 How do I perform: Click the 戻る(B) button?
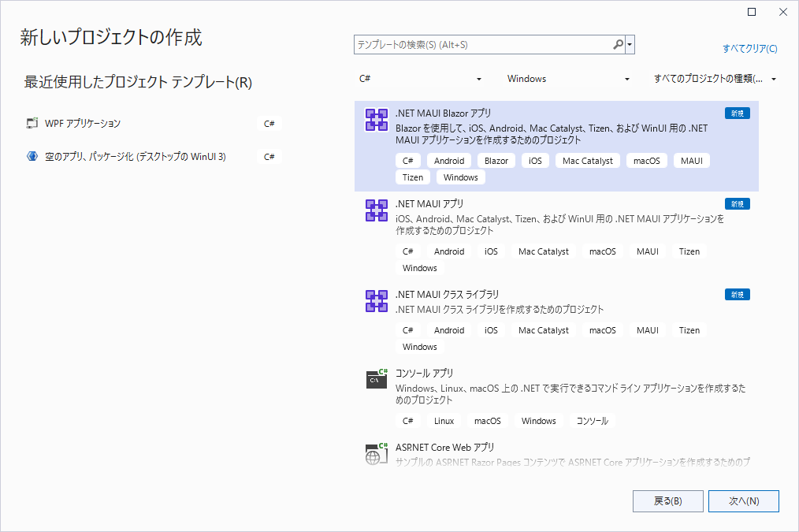point(668,501)
